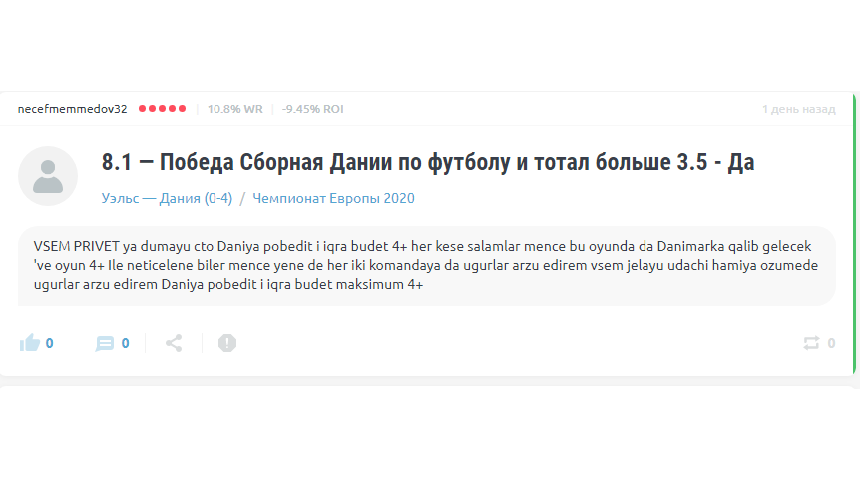
Task: Click the like count number
Action: (49, 343)
